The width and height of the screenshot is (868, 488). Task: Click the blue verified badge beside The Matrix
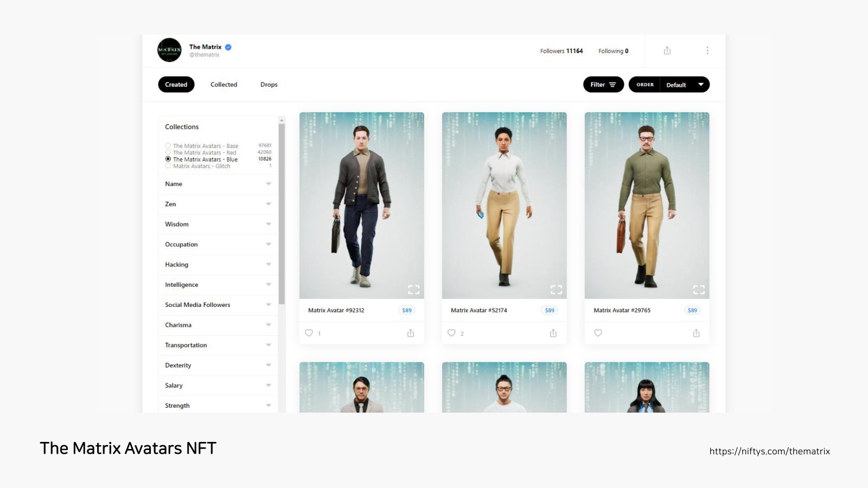tap(228, 47)
